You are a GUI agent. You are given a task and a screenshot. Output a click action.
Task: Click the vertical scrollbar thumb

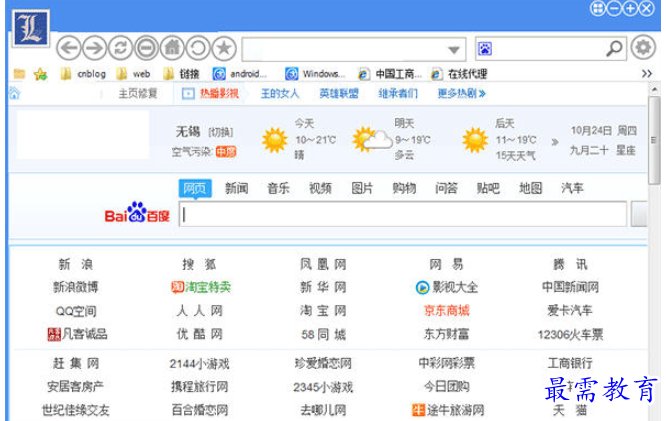[x=654, y=140]
